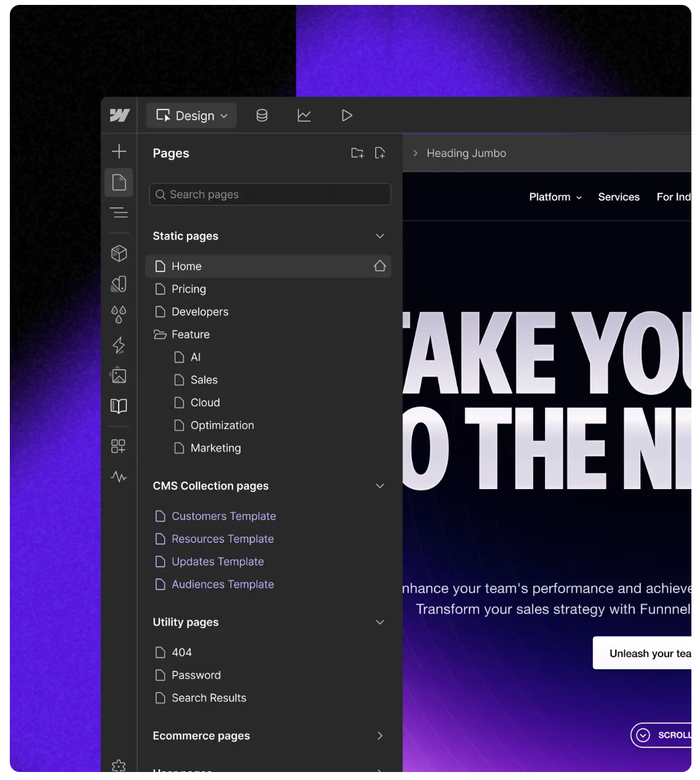Open site settings at the sidebar bottom
Image resolution: width=700 pixels, height=780 pixels.
[119, 765]
